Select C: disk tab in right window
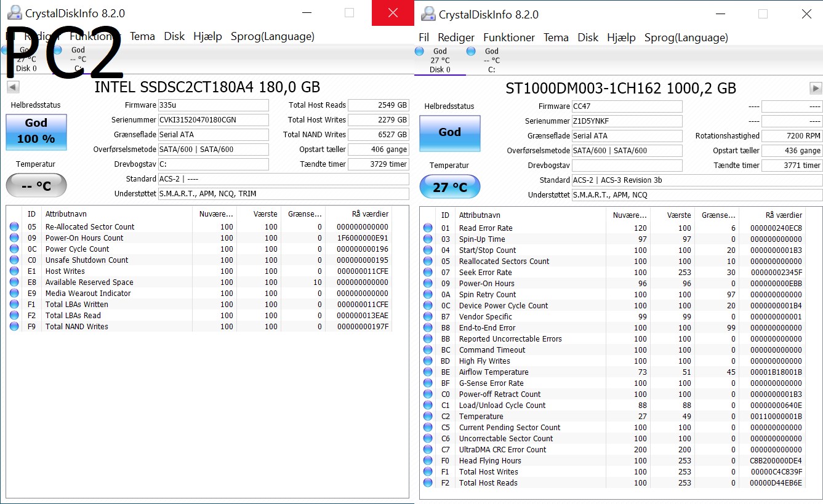 pyautogui.click(x=491, y=60)
